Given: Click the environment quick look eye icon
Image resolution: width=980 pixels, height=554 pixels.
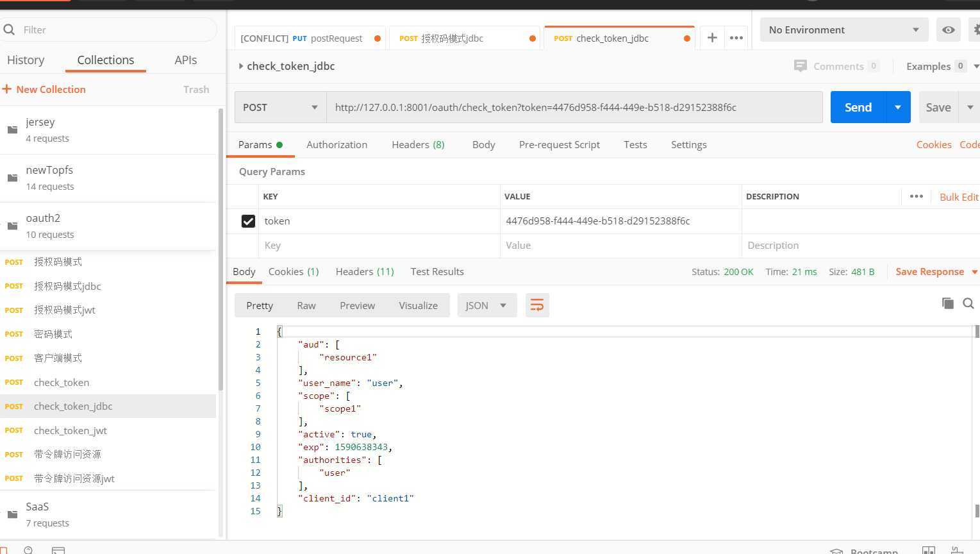Looking at the screenshot, I should point(949,30).
